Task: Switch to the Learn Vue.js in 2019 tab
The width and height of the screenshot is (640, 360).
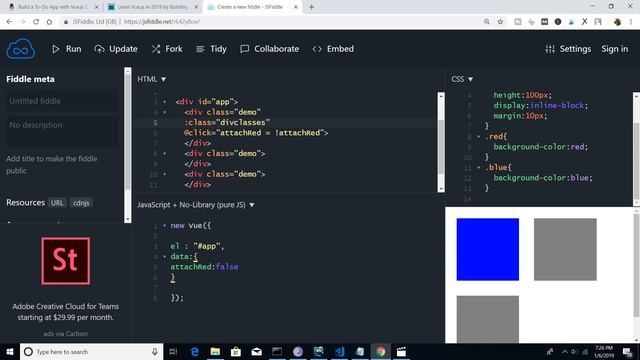Action: [152, 7]
